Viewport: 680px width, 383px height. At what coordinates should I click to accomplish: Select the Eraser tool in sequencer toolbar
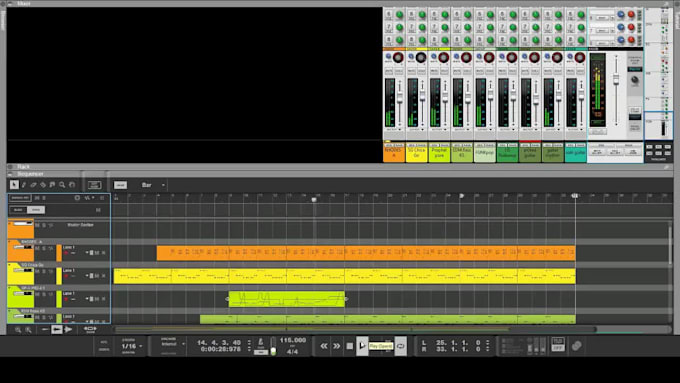pyautogui.click(x=33, y=185)
